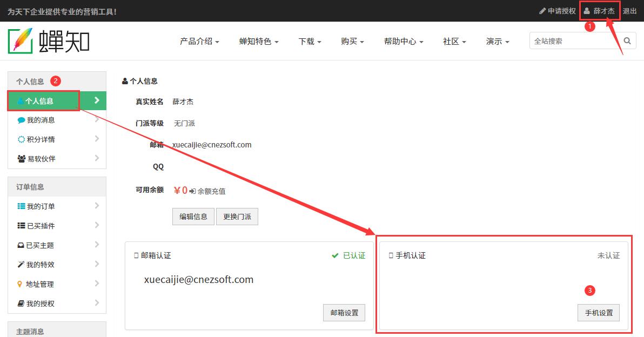Click the 积分详情 circle icon
Screen dimensions: 644x337
pos(22,139)
